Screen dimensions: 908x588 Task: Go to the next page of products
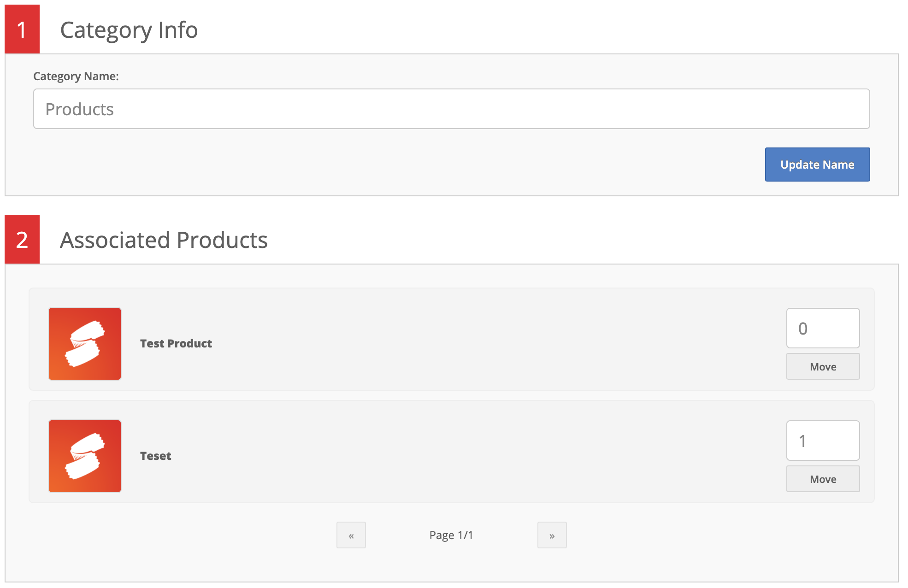tap(552, 535)
